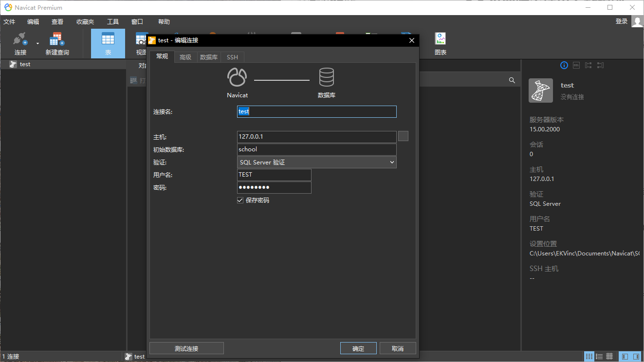Click the dialog's title bar icon next to test
Screen dimensions: 644x362
pyautogui.click(x=152, y=40)
